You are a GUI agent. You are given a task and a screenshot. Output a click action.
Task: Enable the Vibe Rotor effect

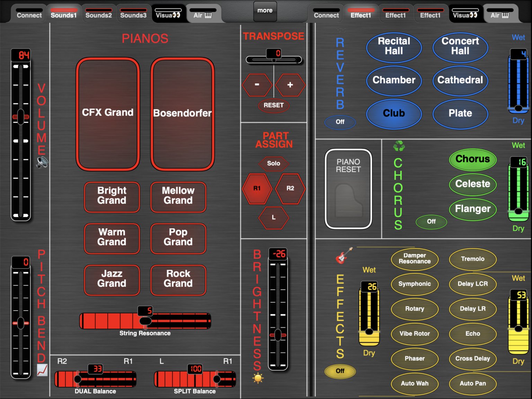(x=415, y=334)
